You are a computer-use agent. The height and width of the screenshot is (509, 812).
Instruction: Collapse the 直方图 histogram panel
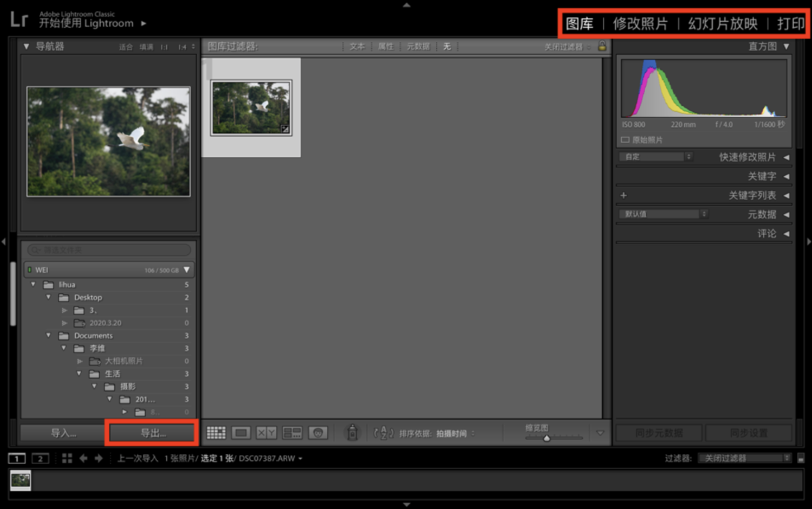click(786, 47)
